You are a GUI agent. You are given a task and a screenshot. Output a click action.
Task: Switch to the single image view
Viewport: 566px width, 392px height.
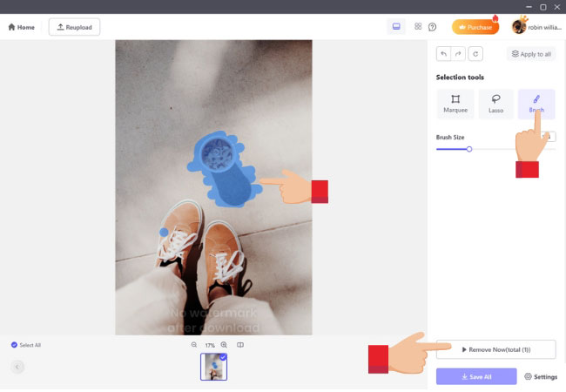396,27
